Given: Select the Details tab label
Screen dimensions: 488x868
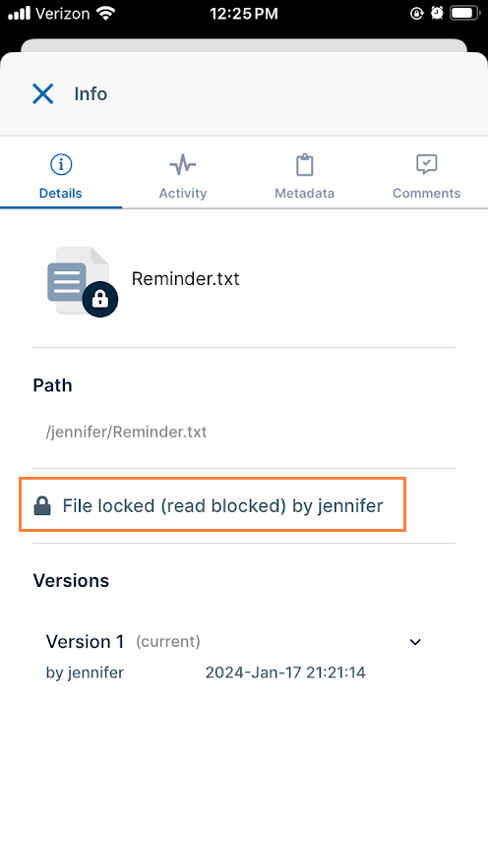Looking at the screenshot, I should point(60,194).
